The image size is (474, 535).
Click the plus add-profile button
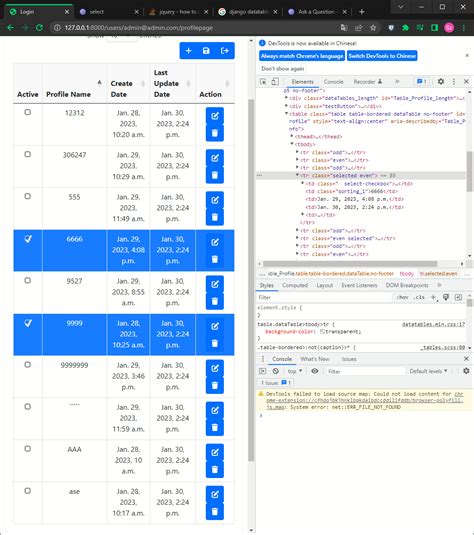pos(188,51)
